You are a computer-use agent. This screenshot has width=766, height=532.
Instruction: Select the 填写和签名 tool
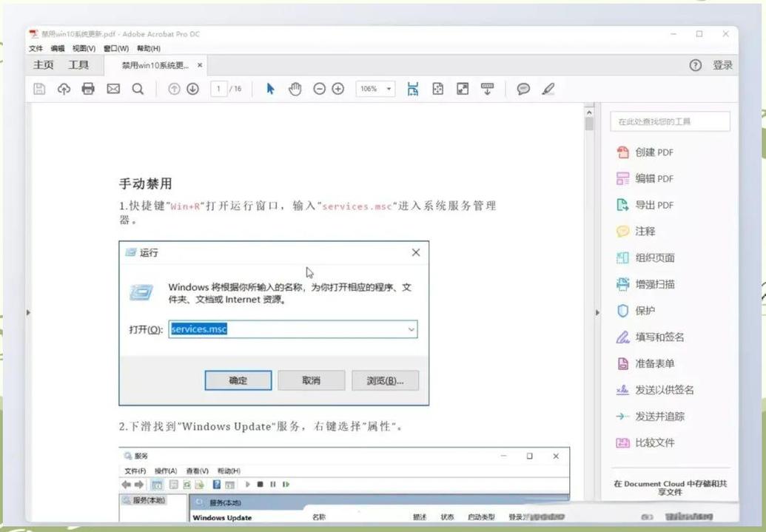[659, 337]
